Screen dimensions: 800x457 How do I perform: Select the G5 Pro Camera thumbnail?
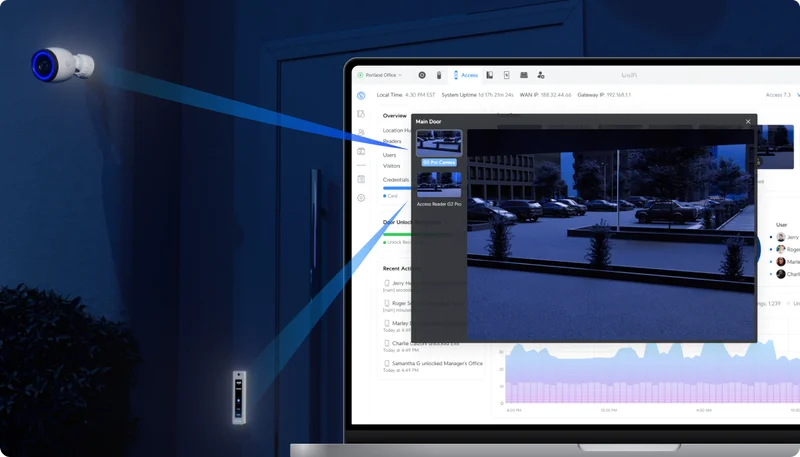439,143
